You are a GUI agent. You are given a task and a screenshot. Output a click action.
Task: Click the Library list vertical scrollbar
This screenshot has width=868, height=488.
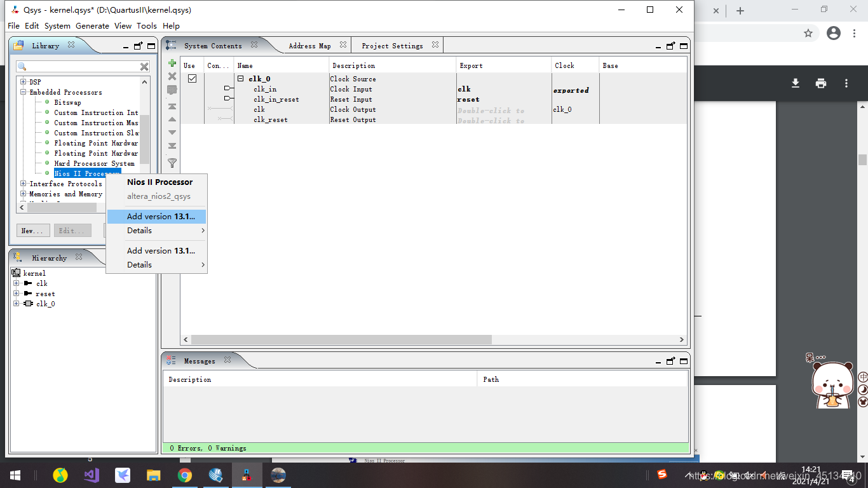(x=145, y=139)
